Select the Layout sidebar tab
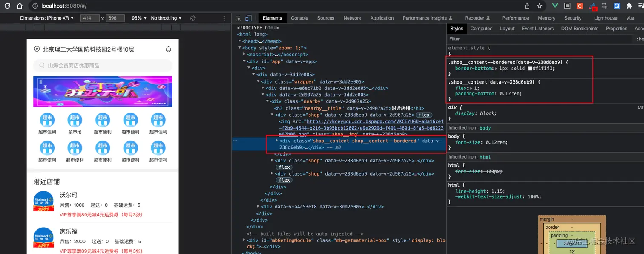Image resolution: width=644 pixels, height=254 pixels. tap(507, 29)
